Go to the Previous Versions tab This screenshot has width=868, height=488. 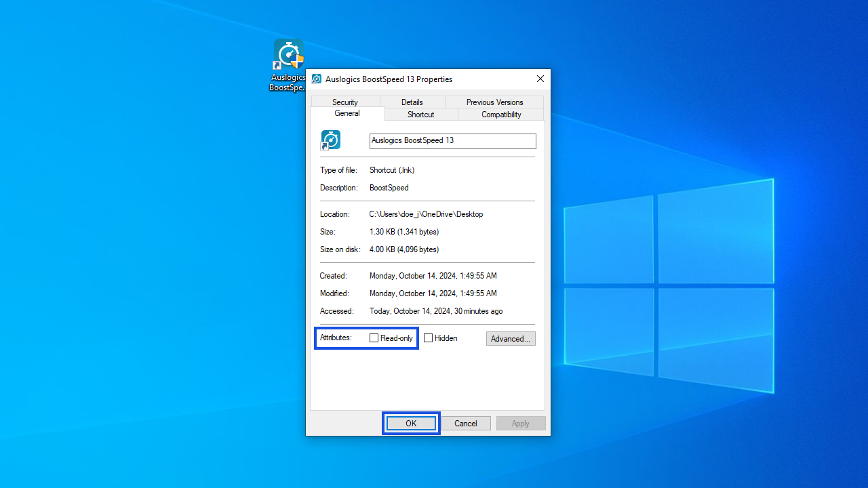(x=494, y=102)
